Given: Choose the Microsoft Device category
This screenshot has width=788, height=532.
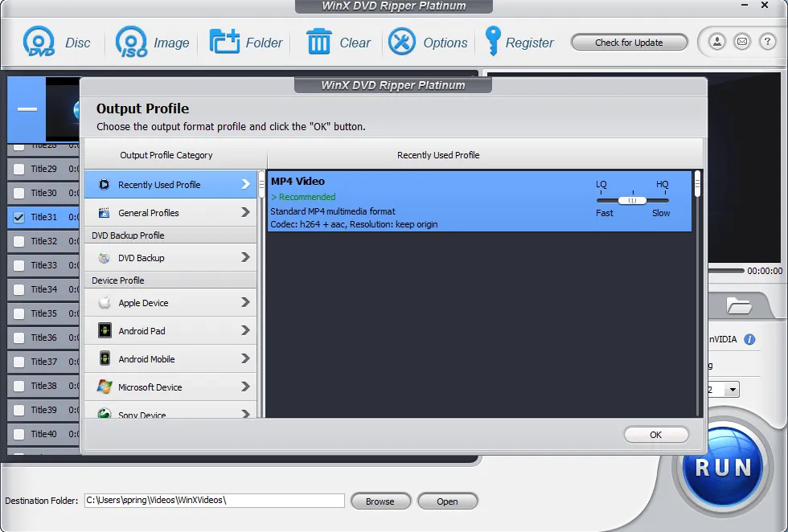Looking at the screenshot, I should tap(170, 387).
